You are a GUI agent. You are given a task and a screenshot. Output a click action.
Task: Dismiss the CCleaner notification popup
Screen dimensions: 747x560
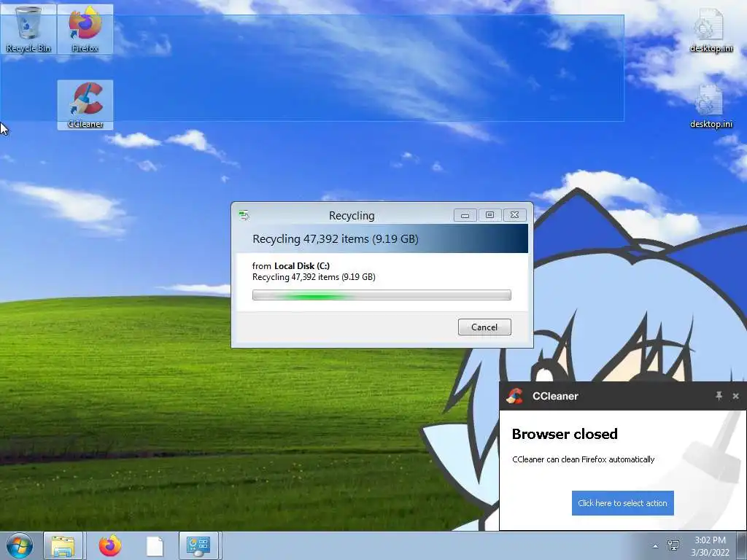pos(735,396)
